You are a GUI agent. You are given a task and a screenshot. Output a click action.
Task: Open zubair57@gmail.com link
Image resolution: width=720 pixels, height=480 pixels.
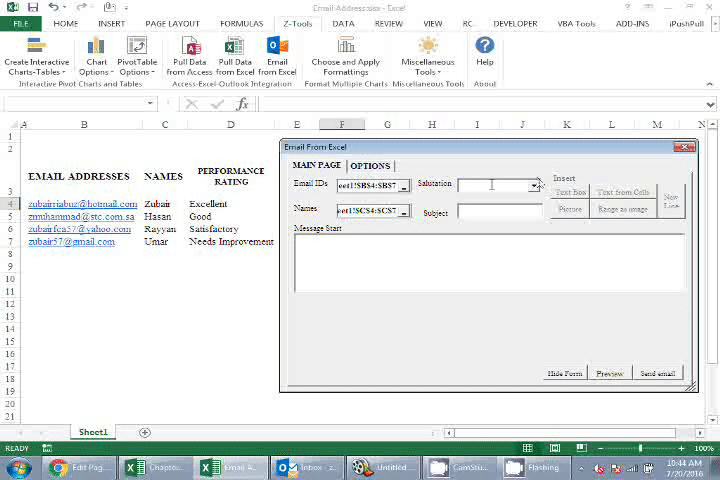coord(71,242)
